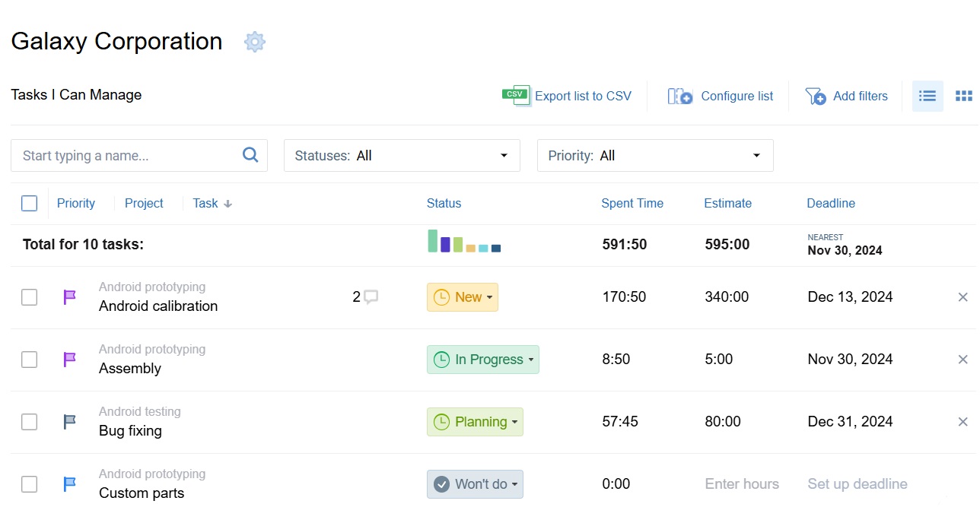This screenshot has height=523, width=980.
Task: Check the Android calibration task checkbox
Action: point(29,297)
